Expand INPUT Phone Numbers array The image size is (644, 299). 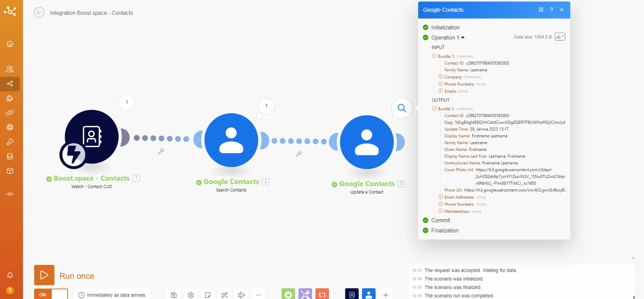440,84
